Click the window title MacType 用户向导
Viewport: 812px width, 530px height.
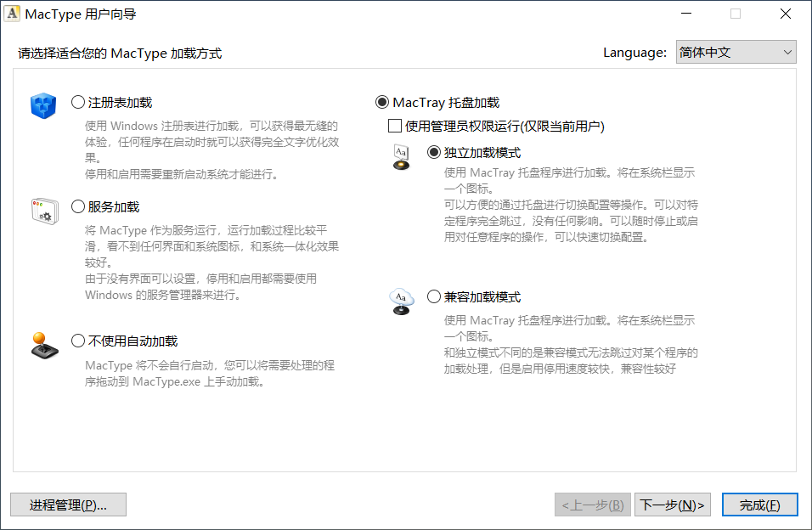pyautogui.click(x=81, y=14)
